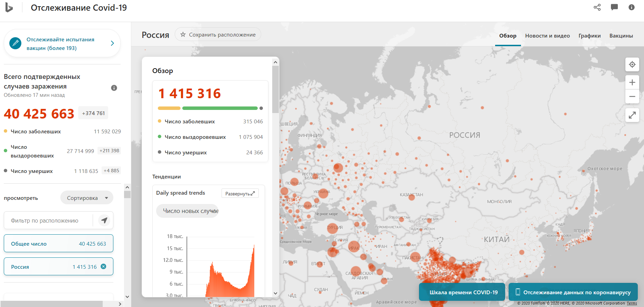Use current location arrow in filter box
Image resolution: width=644 pixels, height=307 pixels.
point(104,220)
